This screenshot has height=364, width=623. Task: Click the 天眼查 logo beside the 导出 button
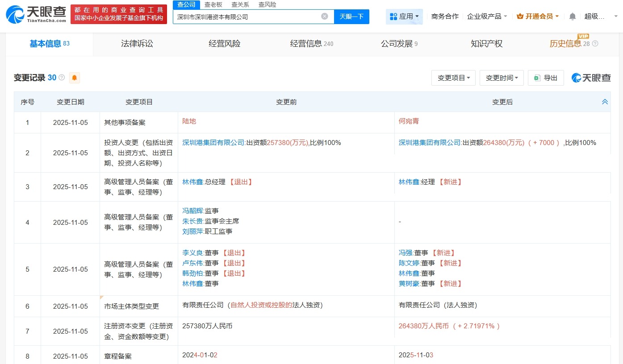pyautogui.click(x=591, y=77)
